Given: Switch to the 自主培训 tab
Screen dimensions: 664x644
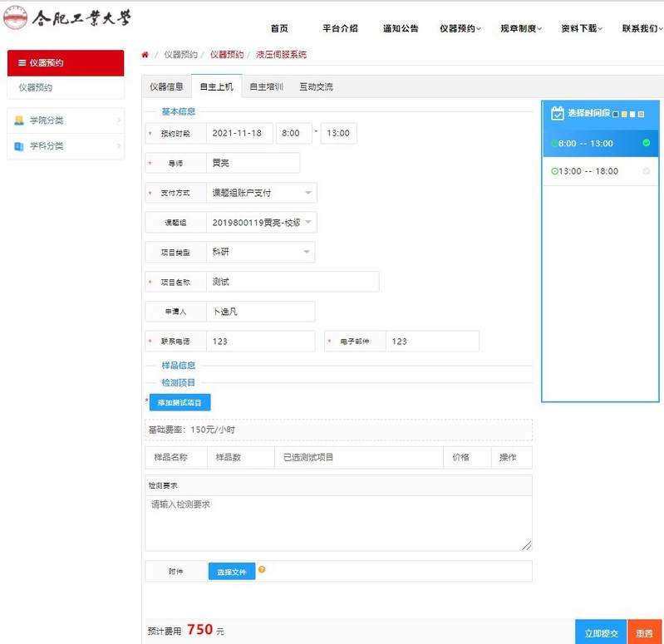Looking at the screenshot, I should click(x=266, y=86).
